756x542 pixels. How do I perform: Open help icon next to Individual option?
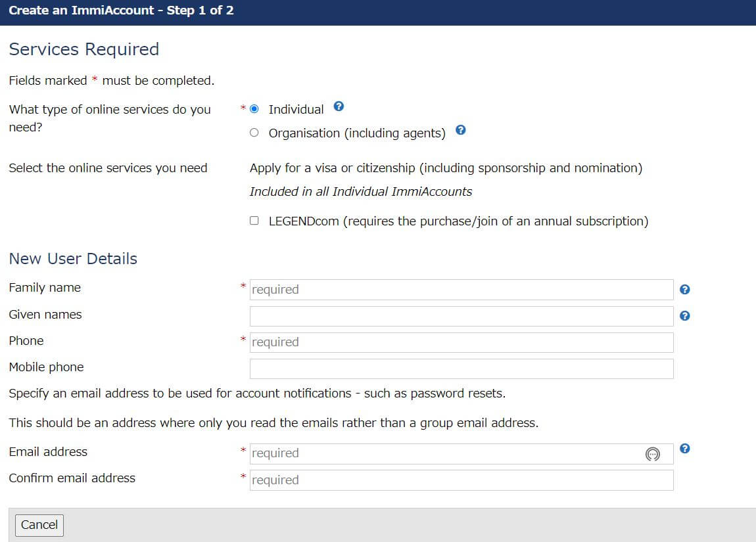[339, 106]
